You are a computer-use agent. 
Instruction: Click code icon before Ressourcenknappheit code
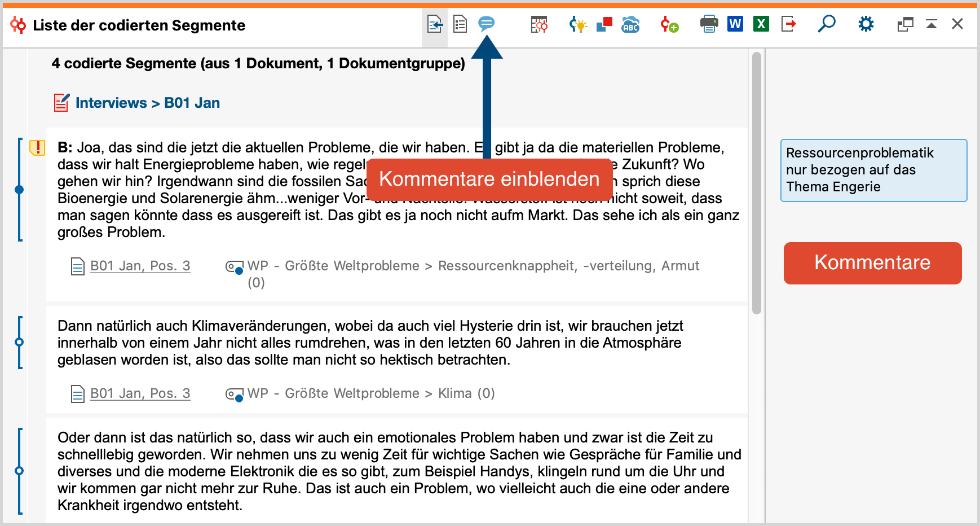(x=234, y=266)
